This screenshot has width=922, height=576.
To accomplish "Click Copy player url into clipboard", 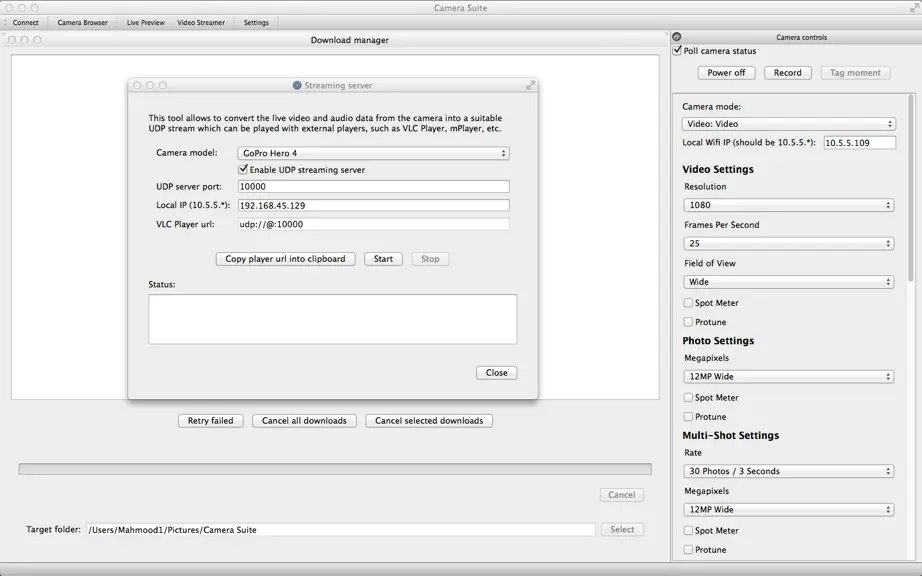I will click(285, 259).
